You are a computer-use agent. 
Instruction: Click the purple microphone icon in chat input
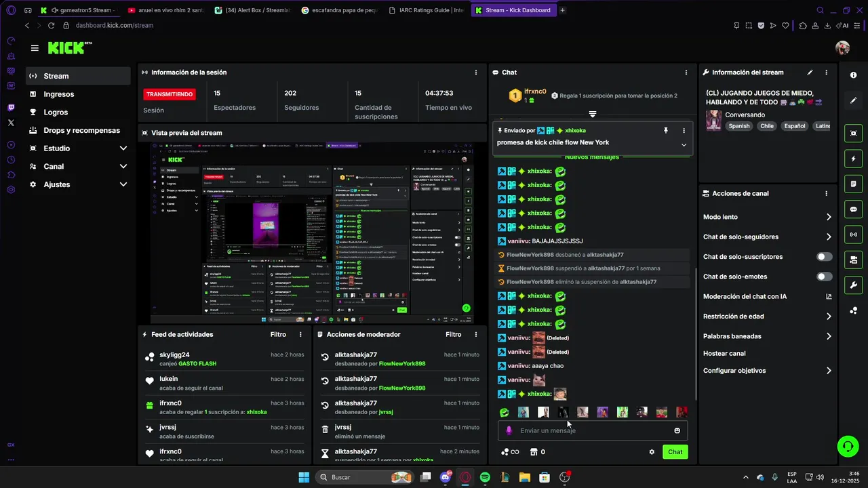[x=509, y=430]
